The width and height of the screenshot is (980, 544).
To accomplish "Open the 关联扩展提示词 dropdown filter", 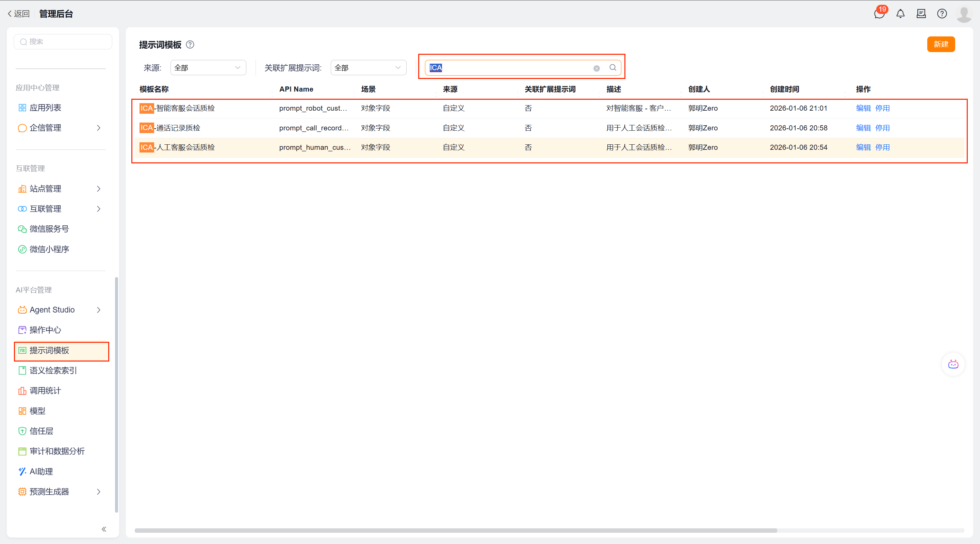I will click(368, 68).
